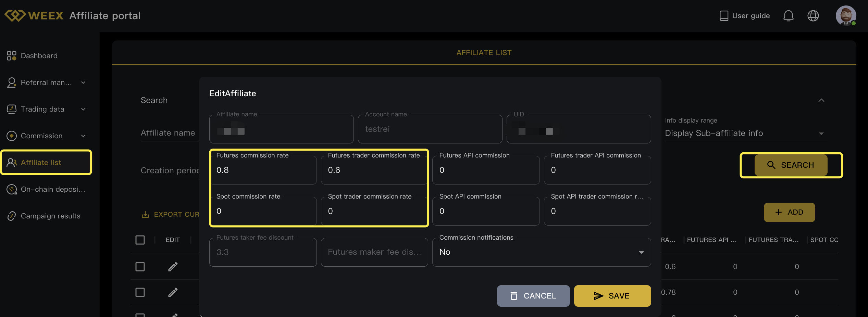Open Dashboard in the sidebar

39,56
